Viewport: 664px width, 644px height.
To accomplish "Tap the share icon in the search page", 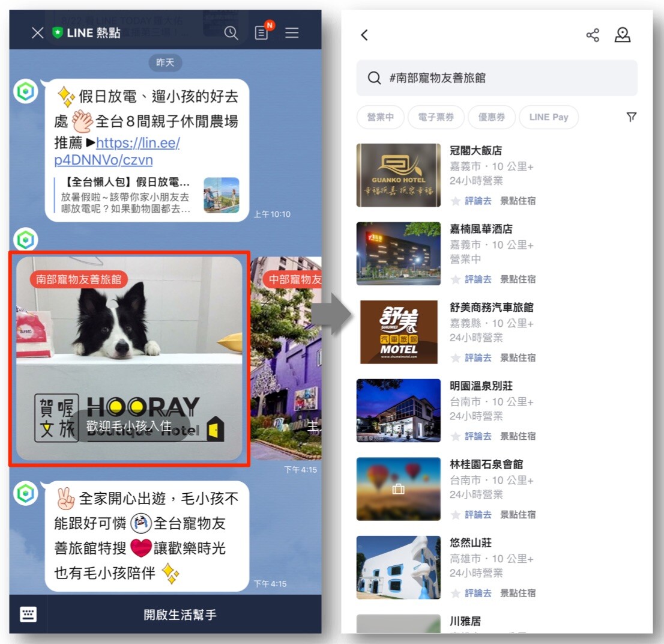I will click(593, 35).
